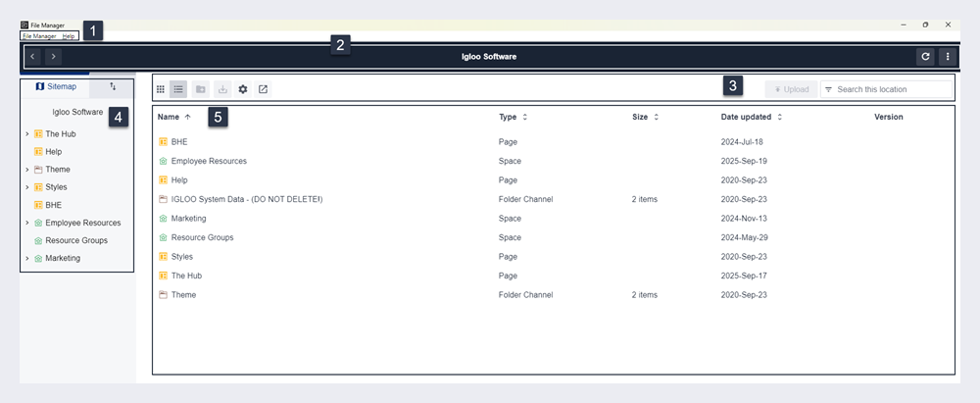Click Employee Resources space icon in file list
This screenshot has width=980, height=403.
click(x=163, y=161)
